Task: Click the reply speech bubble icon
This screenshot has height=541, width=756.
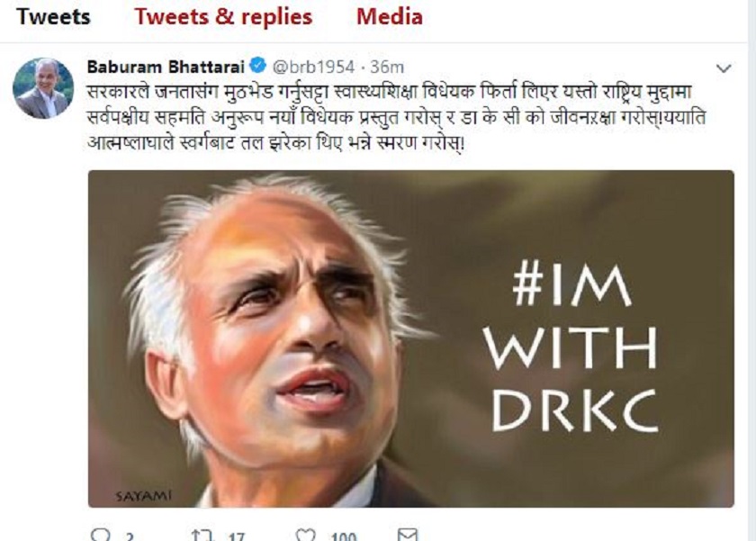Action: pyautogui.click(x=100, y=535)
